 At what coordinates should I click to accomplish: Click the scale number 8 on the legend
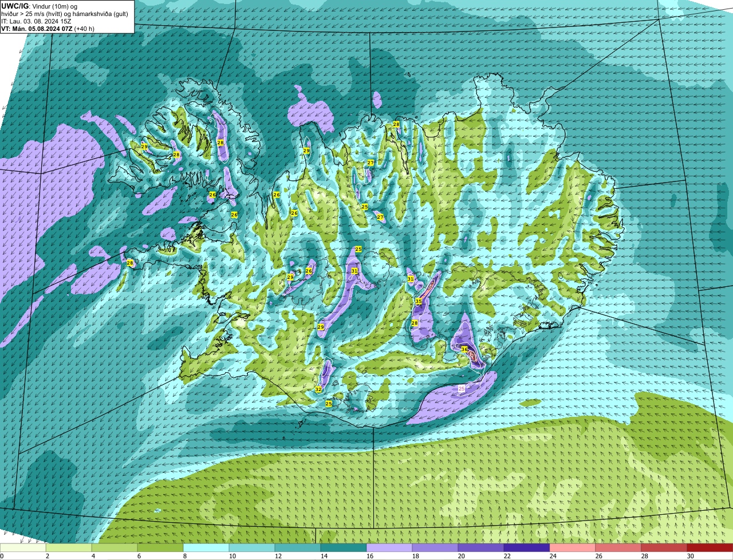click(184, 556)
